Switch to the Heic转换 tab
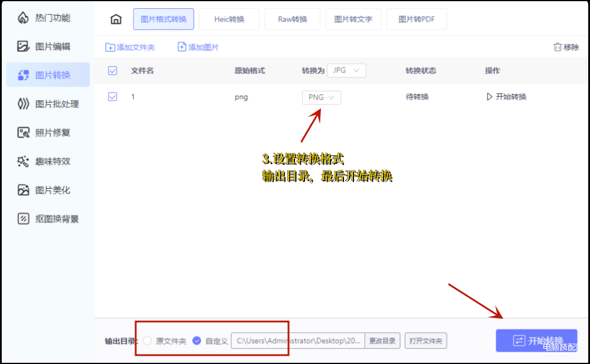 point(229,19)
